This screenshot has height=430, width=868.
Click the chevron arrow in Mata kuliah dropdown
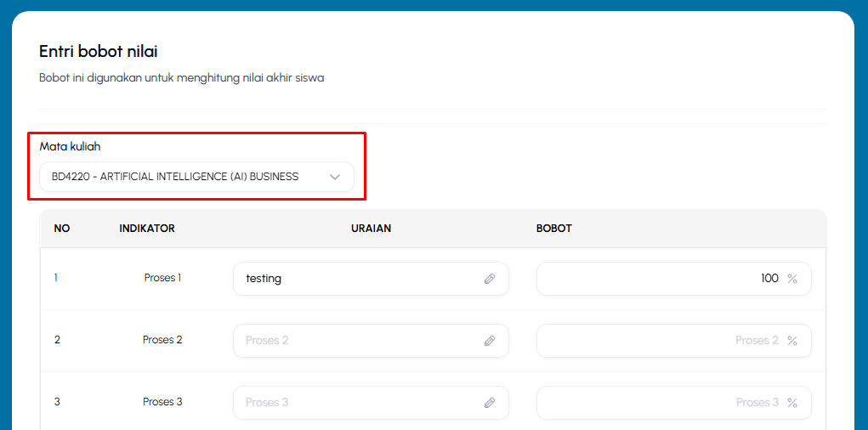coord(334,177)
